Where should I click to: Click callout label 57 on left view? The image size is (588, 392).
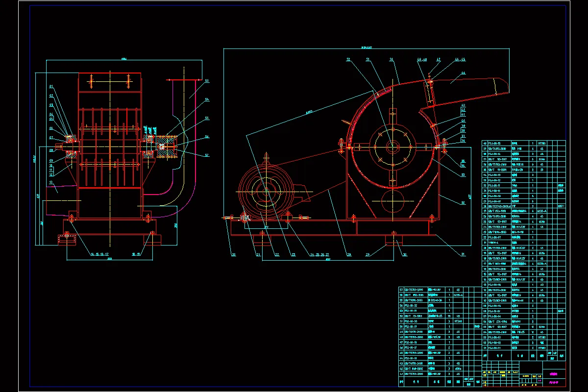[x=207, y=155]
